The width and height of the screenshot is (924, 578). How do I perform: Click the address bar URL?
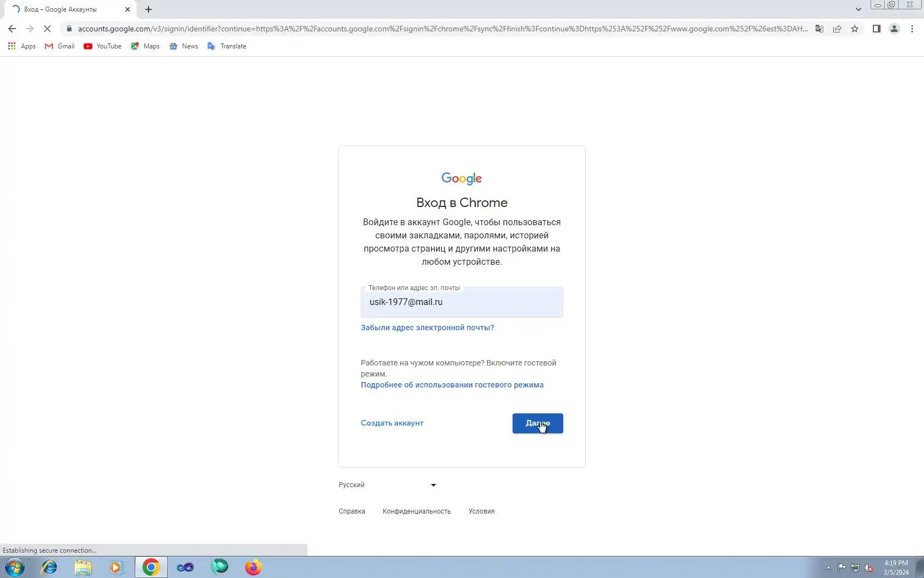click(443, 29)
